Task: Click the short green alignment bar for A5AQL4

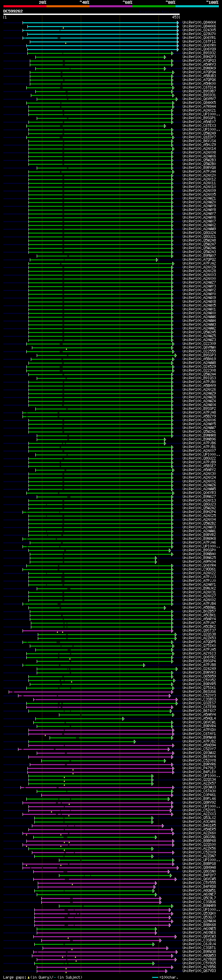Action: pos(80,718)
